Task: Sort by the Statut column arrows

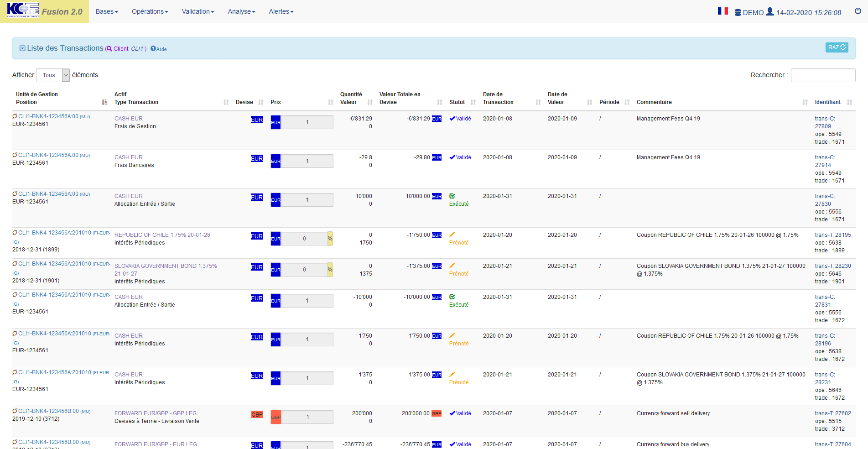Action: click(473, 102)
